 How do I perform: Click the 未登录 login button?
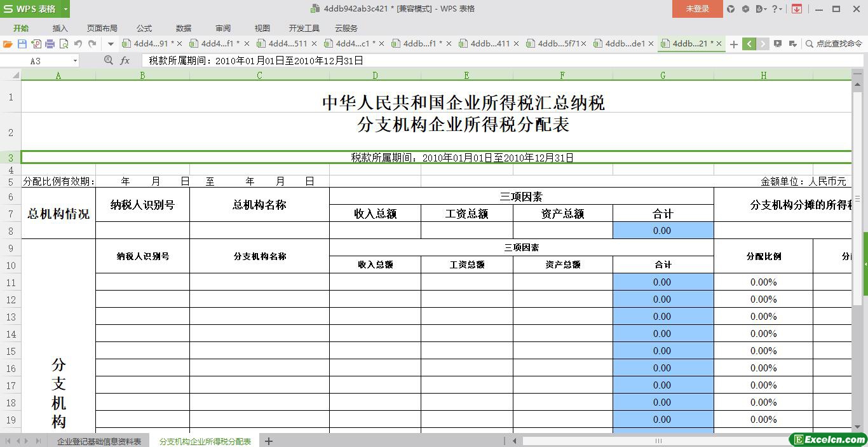pyautogui.click(x=697, y=9)
